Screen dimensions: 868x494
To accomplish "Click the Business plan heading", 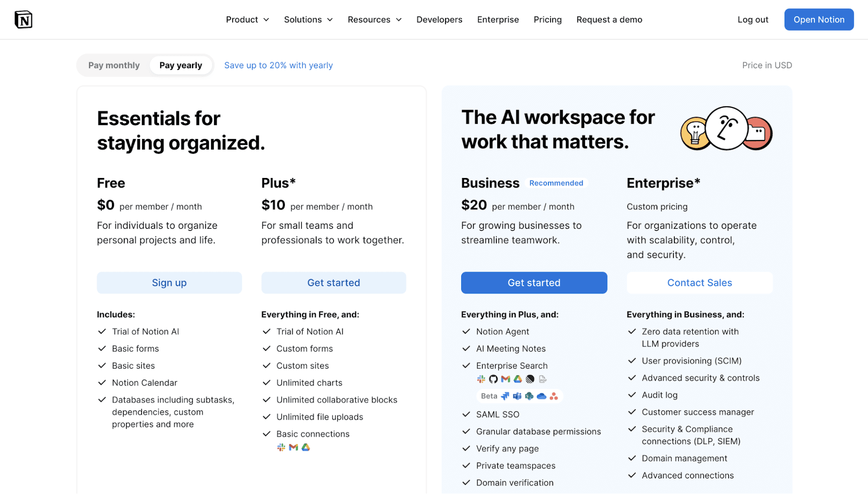I will coord(490,183).
